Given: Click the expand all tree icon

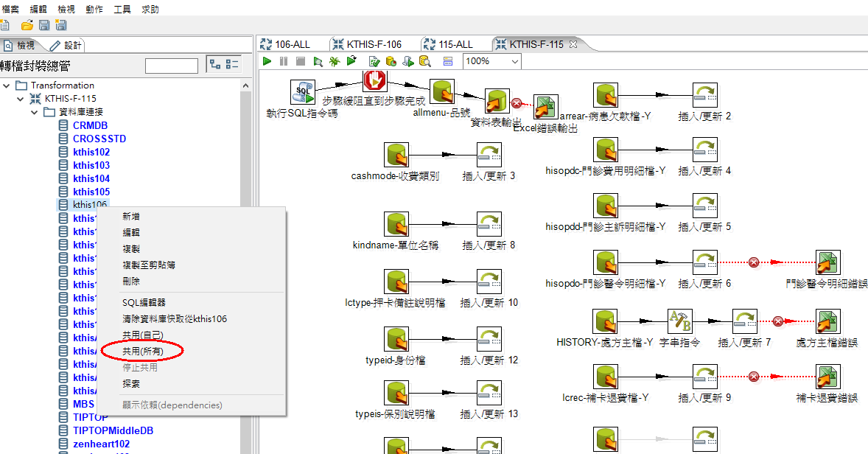Looking at the screenshot, I should [x=215, y=65].
